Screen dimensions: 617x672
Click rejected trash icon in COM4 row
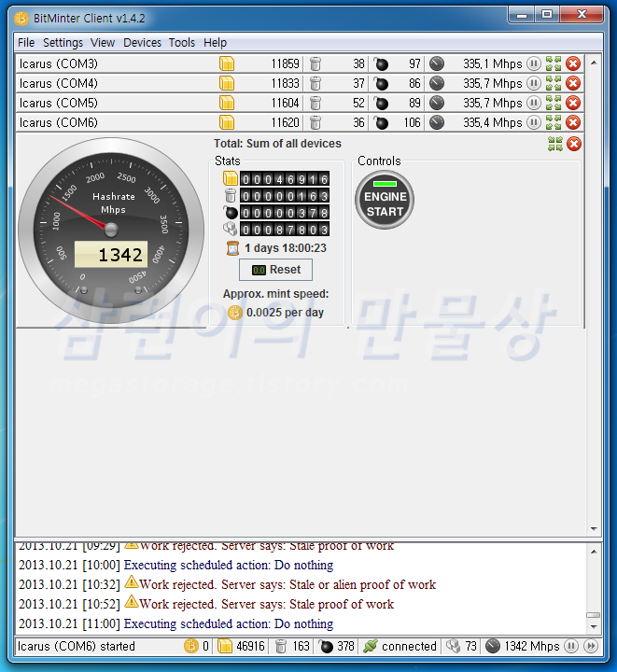[x=316, y=83]
